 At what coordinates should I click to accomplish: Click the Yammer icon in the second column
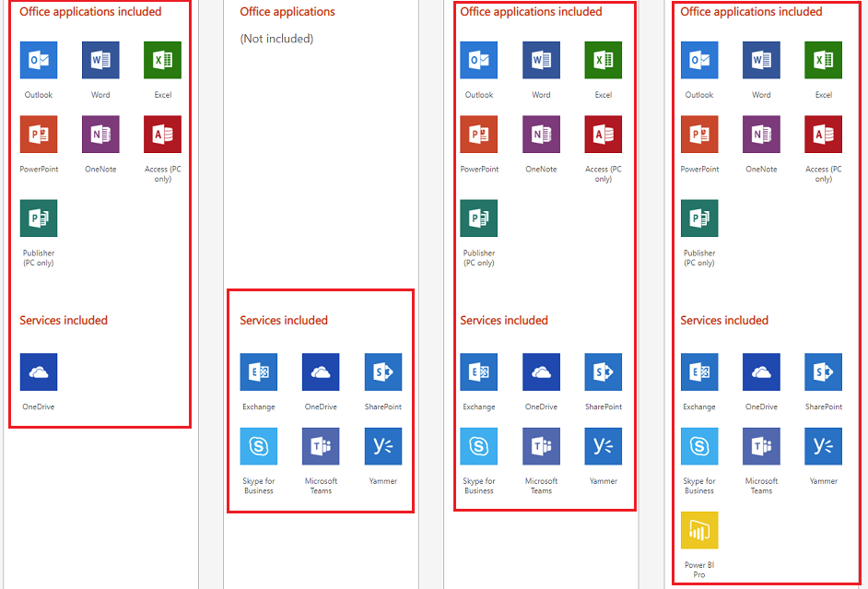[383, 446]
